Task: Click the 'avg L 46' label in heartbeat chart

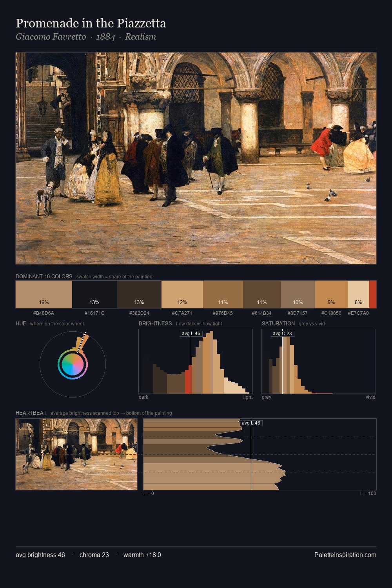Action: coord(251,423)
